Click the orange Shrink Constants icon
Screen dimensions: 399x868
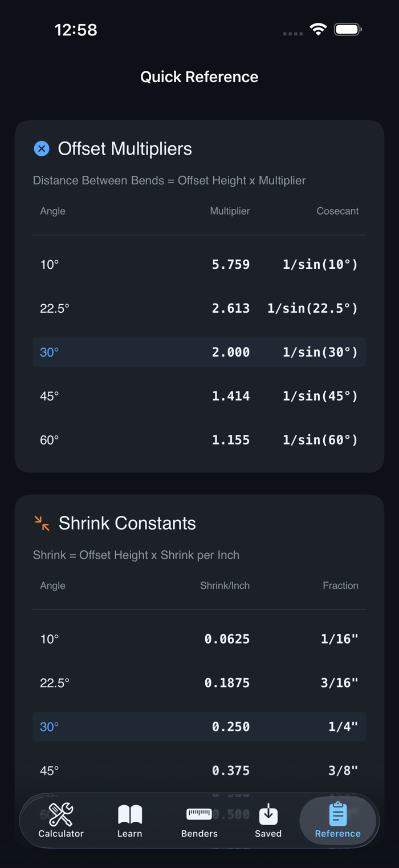(42, 523)
